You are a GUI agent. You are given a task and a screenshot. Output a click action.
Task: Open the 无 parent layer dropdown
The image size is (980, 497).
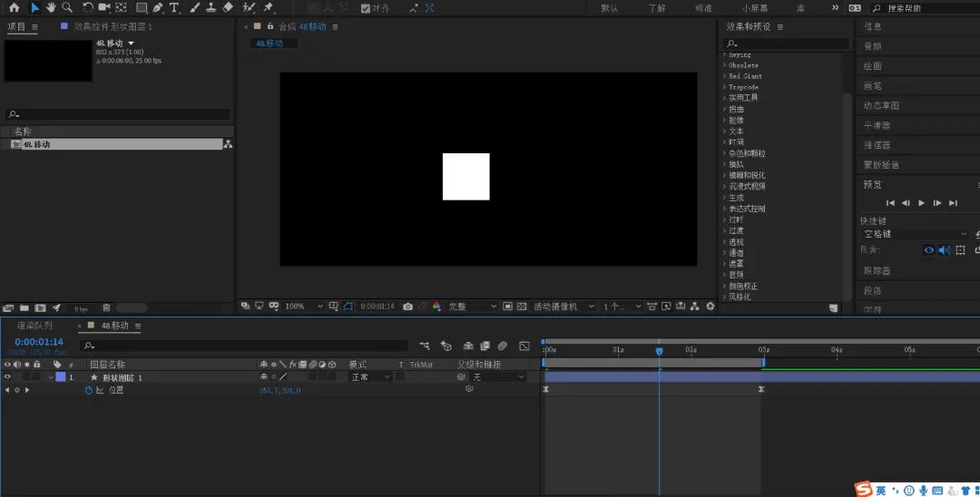coord(498,377)
